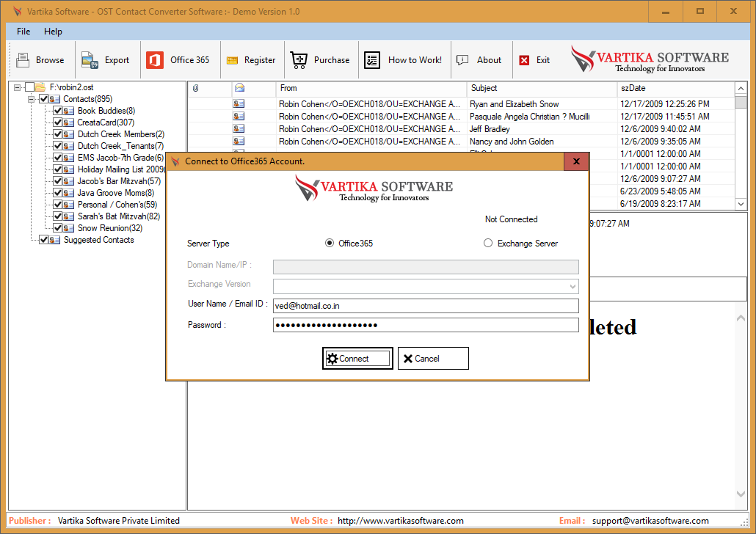Sort by the Subject column header

tap(542, 88)
